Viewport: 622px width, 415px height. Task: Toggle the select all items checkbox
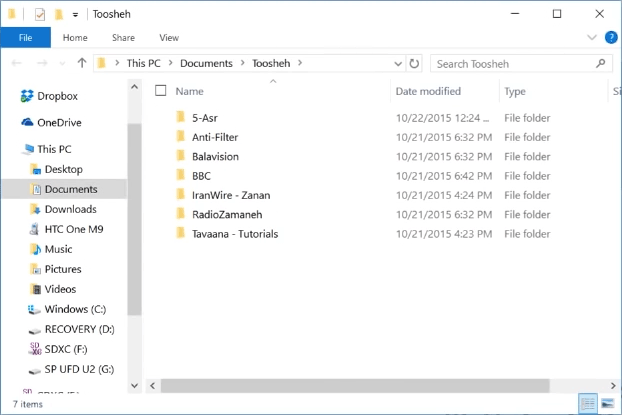(161, 91)
